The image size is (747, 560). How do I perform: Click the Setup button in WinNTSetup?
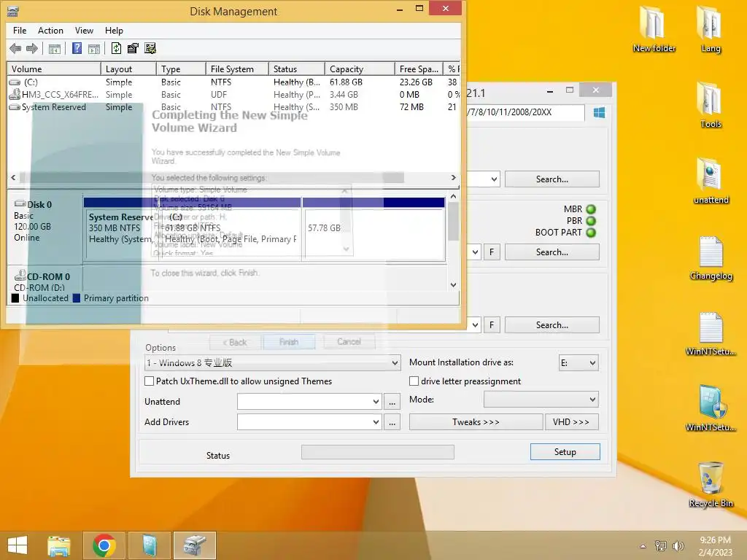(565, 452)
